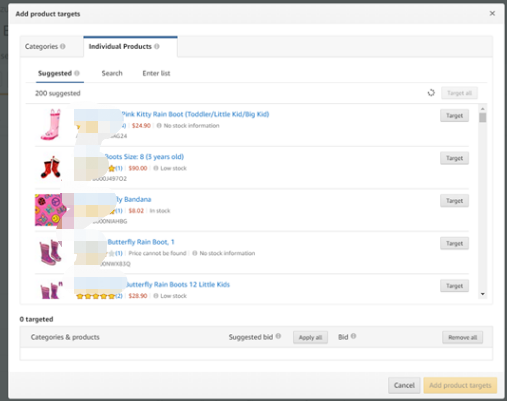This screenshot has width=507, height=401.
Task: Click info icon next to Bid
Action: [x=353, y=336]
